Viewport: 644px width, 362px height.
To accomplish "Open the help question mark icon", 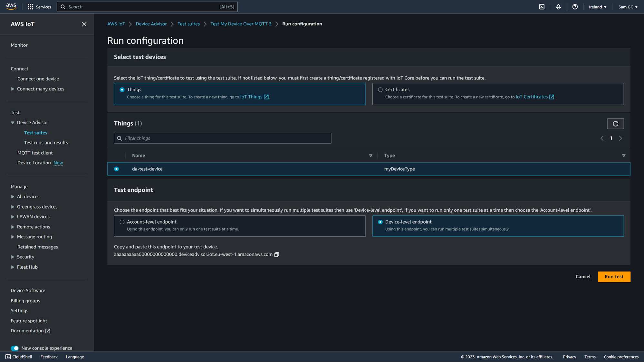I will pyautogui.click(x=575, y=7).
